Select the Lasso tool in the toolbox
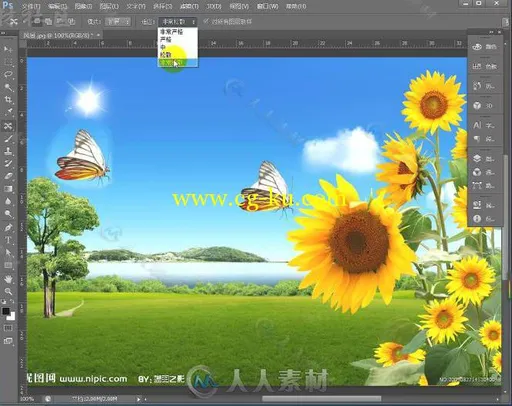The width and height of the screenshot is (512, 406). click(x=8, y=74)
